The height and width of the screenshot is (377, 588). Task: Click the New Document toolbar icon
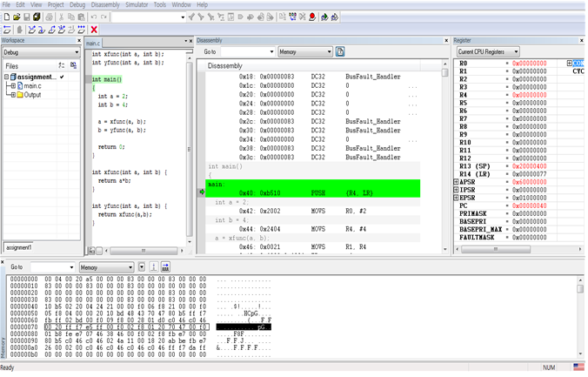tap(7, 17)
